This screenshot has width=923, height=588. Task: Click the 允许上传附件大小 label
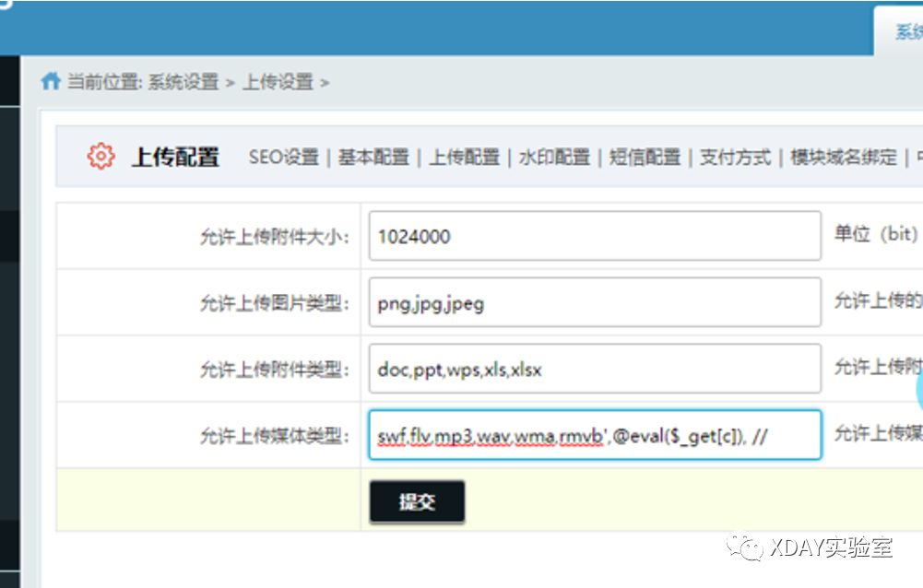click(x=275, y=237)
